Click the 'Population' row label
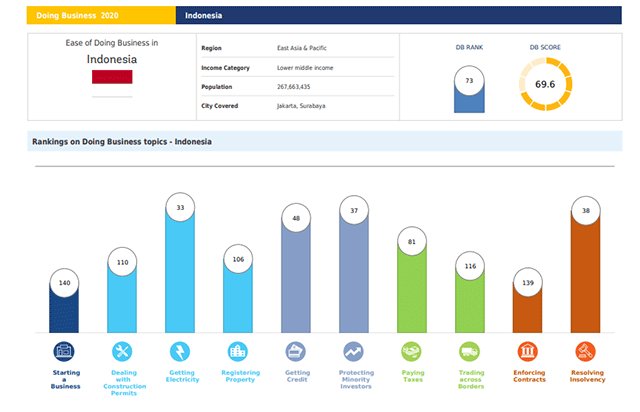 [x=216, y=87]
